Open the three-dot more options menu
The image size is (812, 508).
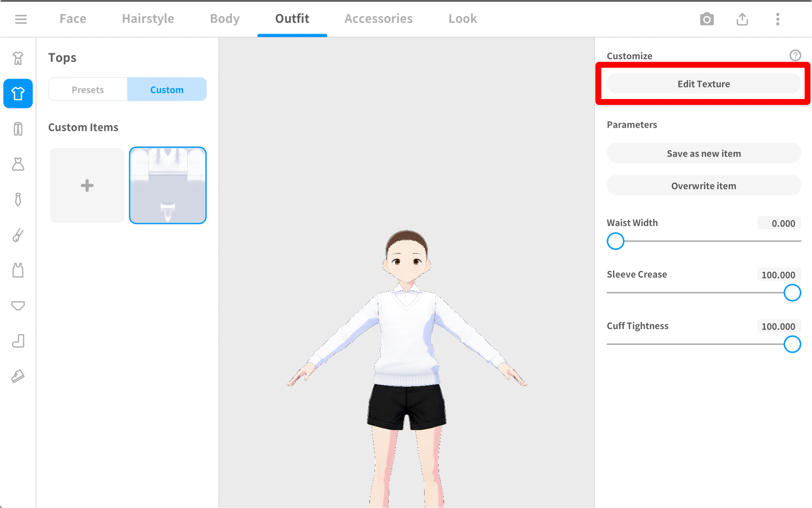[777, 19]
